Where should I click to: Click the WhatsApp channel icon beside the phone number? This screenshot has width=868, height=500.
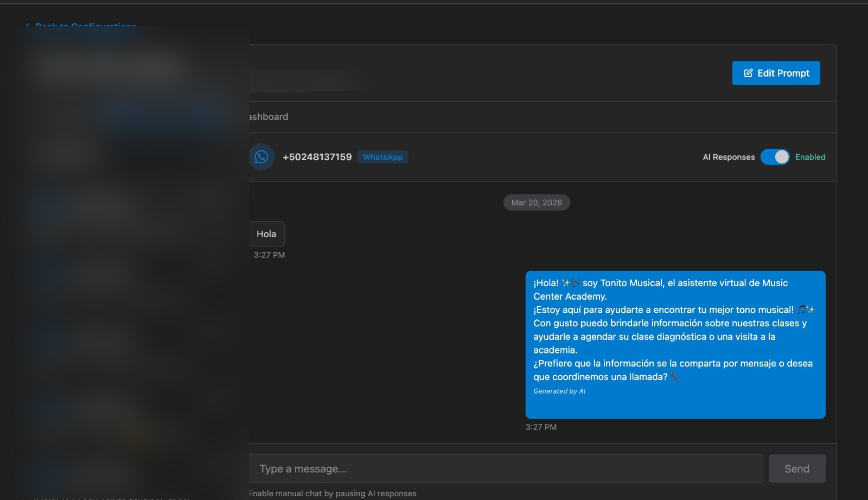[262, 157]
